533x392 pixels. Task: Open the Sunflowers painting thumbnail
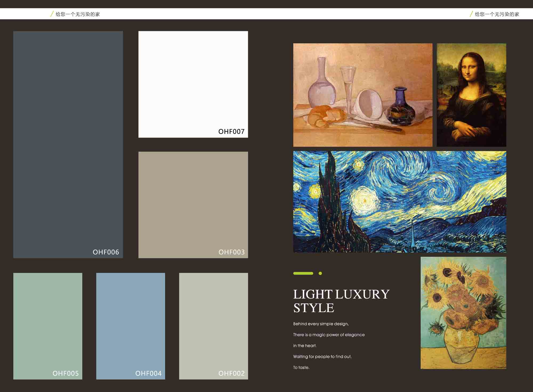463,313
